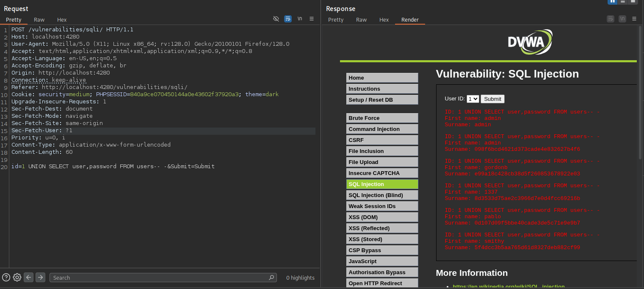The image size is (644, 289).
Task: Toggle line wrap in Request panel
Action: click(x=288, y=19)
